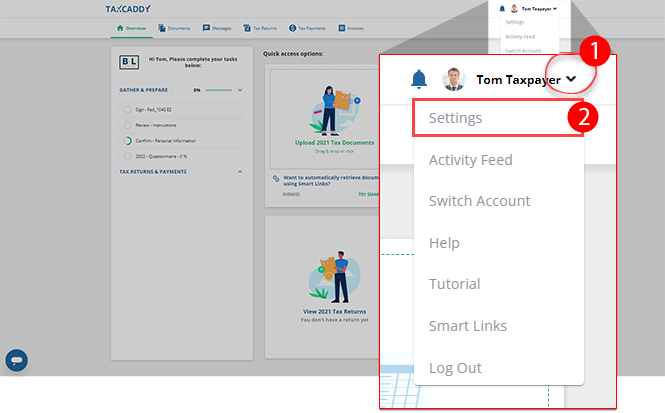Image resolution: width=665 pixels, height=413 pixels.
Task: Open the Documents tab
Action: [x=174, y=28]
